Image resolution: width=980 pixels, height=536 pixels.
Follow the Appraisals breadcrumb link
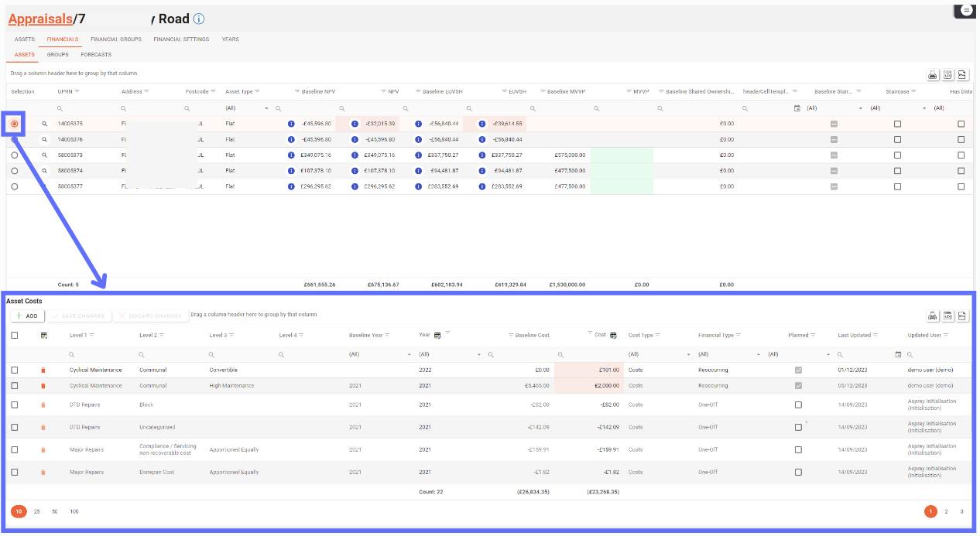click(40, 19)
